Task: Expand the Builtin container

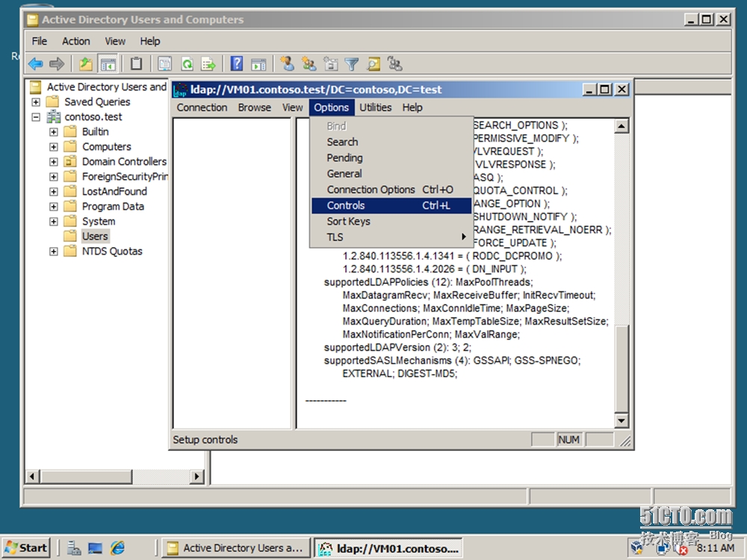Action: [53, 132]
